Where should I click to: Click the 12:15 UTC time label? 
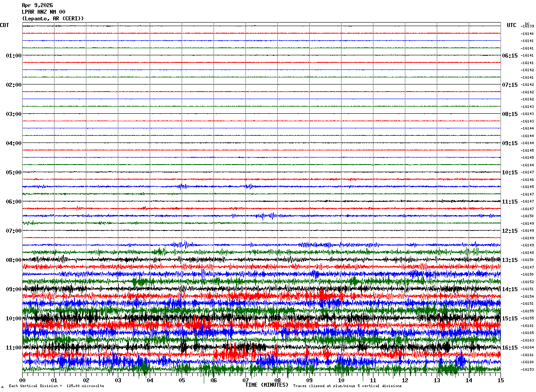[x=510, y=231]
